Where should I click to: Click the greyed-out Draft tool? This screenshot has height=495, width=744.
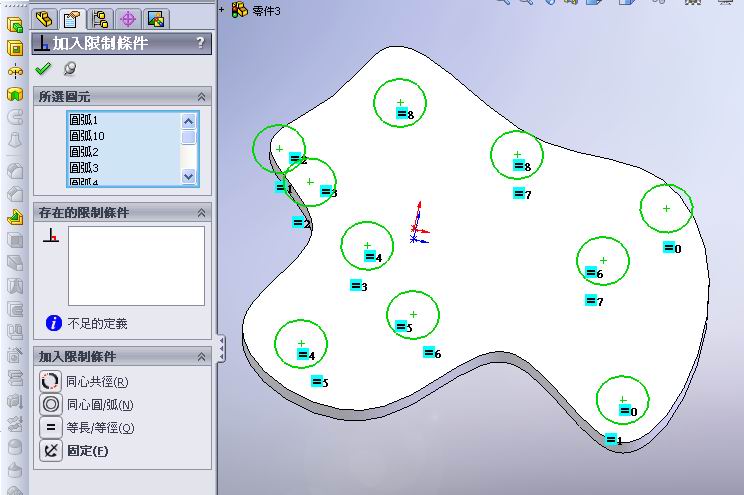(x=15, y=263)
